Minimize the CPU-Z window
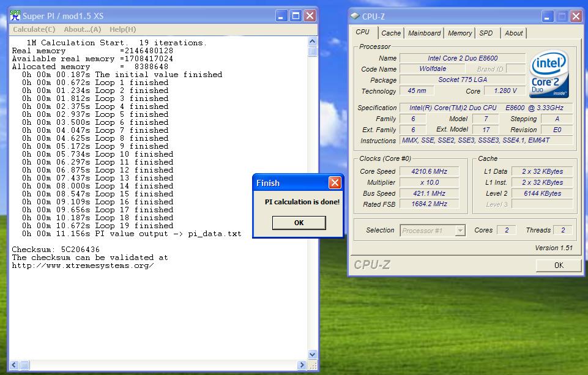The height and width of the screenshot is (375, 588). coord(548,17)
